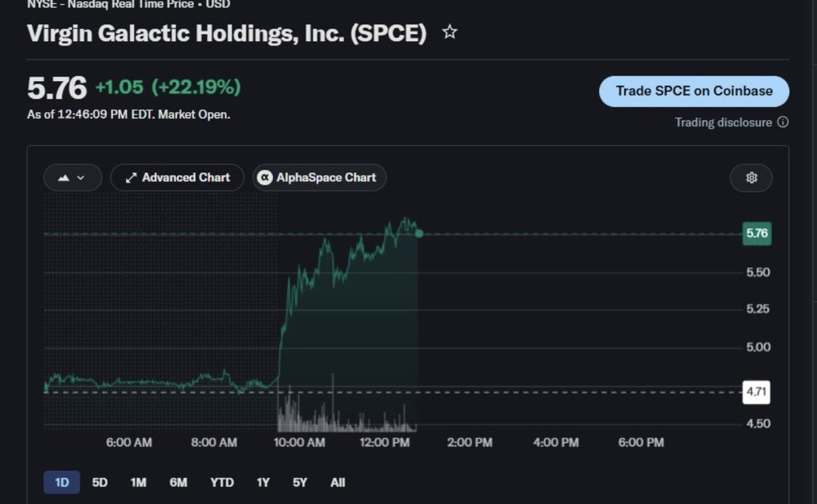Image resolution: width=817 pixels, height=504 pixels.
Task: Click the current price marker dot on chart
Action: (x=419, y=233)
